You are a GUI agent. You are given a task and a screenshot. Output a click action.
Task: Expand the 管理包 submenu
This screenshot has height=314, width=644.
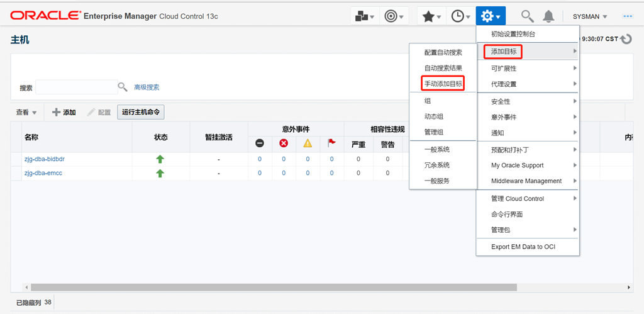click(x=528, y=230)
